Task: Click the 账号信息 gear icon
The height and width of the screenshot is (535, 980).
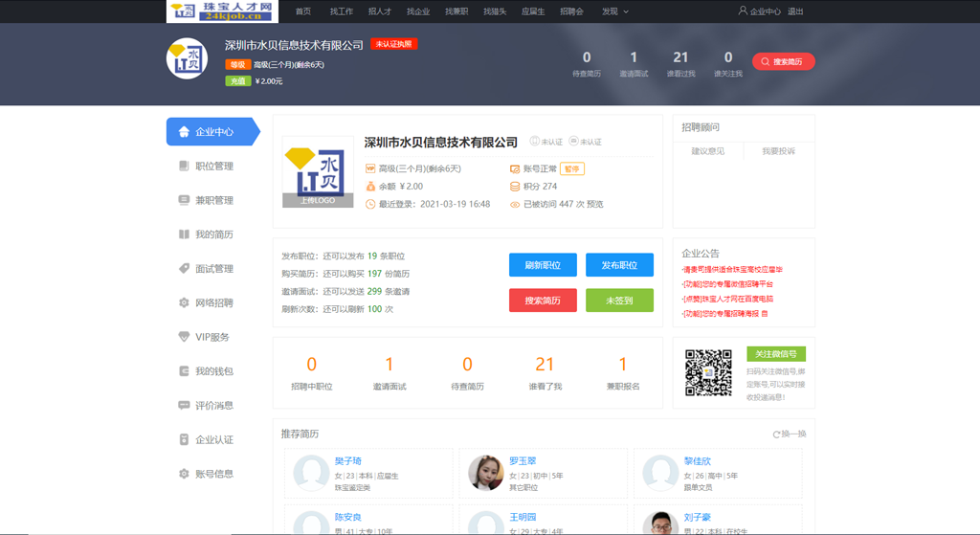Action: coord(184,474)
